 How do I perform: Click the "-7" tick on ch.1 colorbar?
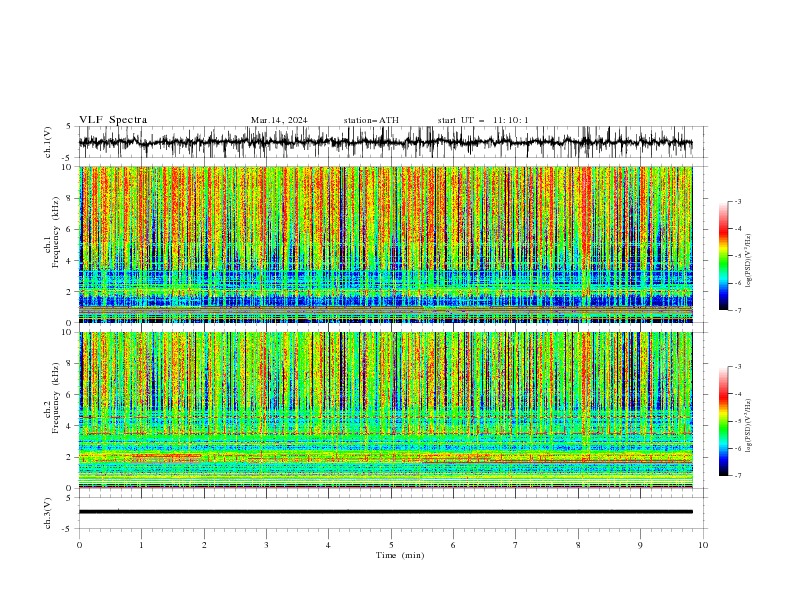coord(737,310)
